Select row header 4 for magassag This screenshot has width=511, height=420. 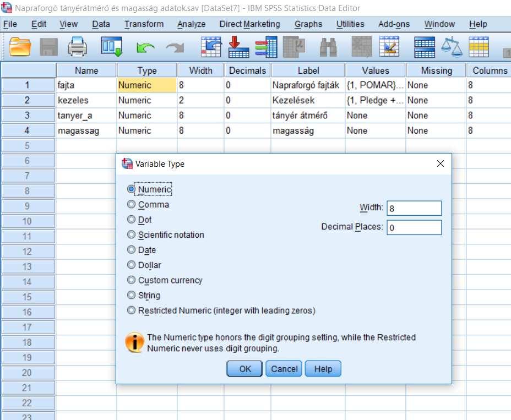[x=28, y=130]
